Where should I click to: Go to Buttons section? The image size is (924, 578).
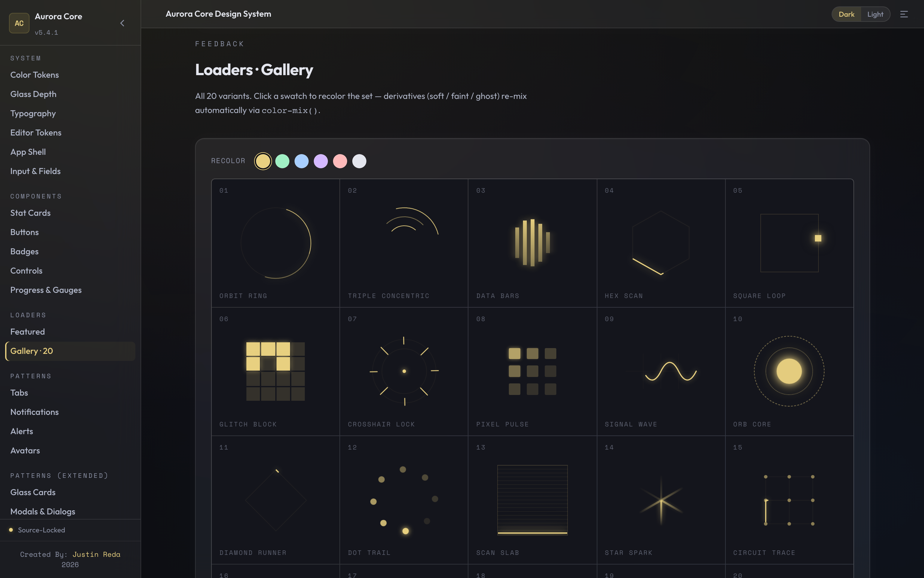point(70,232)
